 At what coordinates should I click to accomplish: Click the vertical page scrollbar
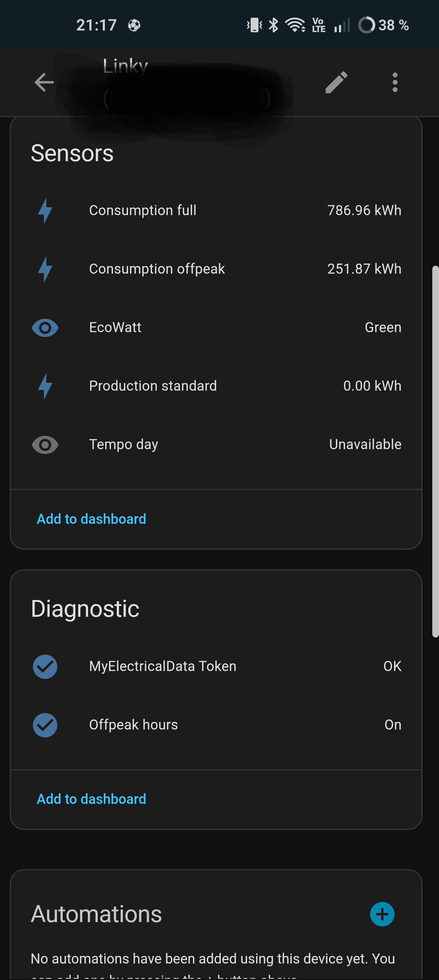[435, 451]
